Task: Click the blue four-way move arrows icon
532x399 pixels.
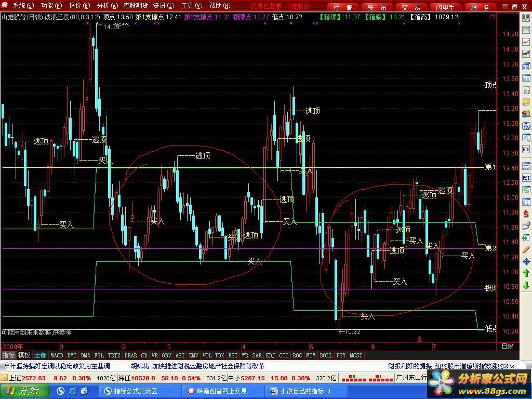Action: (x=526, y=261)
